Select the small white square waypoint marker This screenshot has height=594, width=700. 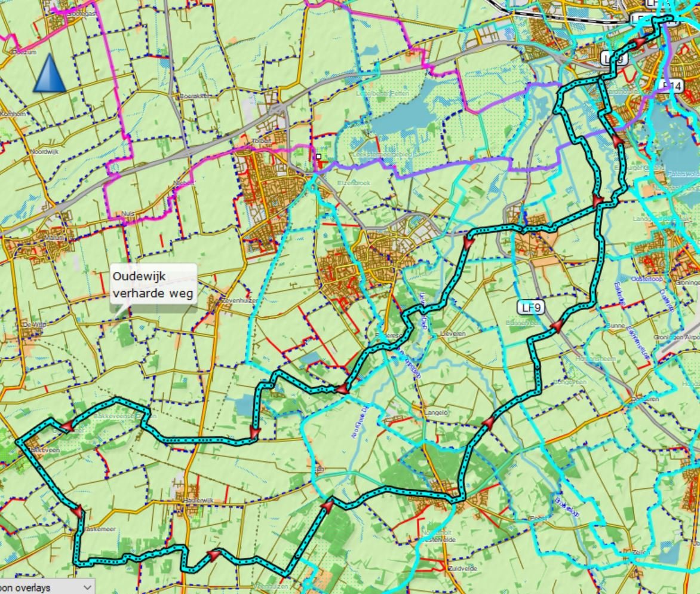coord(319,156)
